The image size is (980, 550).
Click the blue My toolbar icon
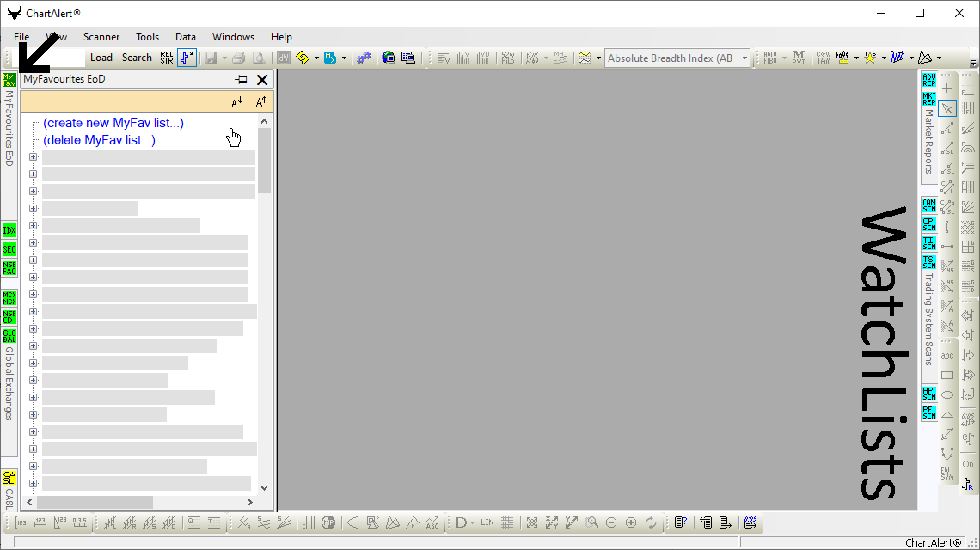(x=330, y=58)
